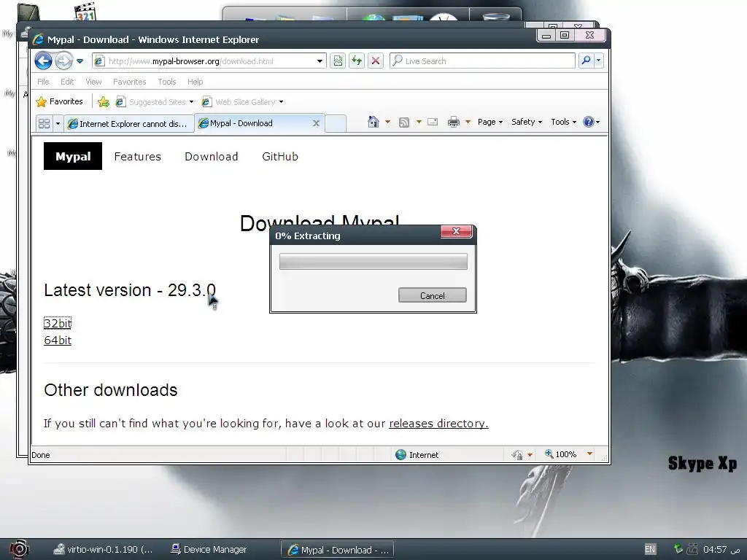Expand the Print options dropdown arrow
The height and width of the screenshot is (560, 747).
point(468,122)
